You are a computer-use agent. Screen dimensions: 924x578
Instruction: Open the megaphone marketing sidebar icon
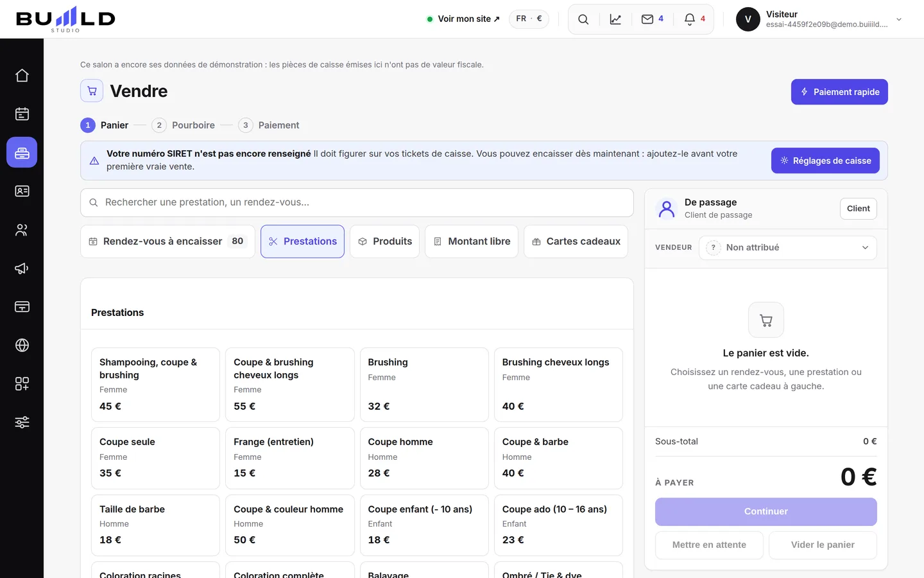point(22,268)
